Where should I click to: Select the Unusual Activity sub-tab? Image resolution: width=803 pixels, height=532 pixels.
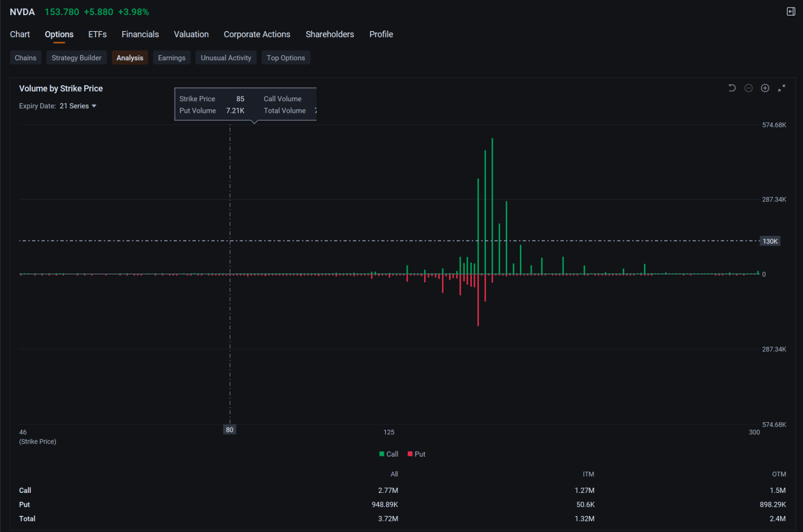click(226, 58)
